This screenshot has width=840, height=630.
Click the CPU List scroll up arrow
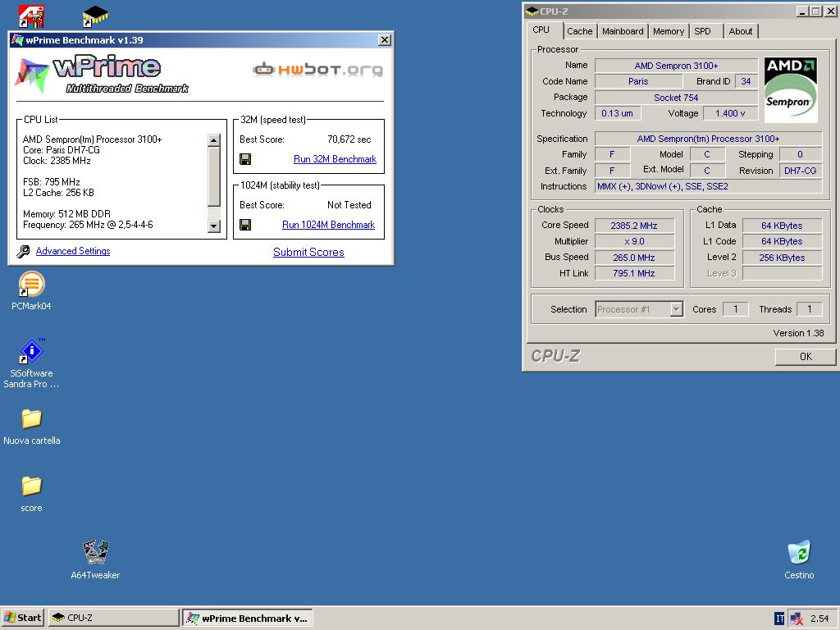(214, 140)
